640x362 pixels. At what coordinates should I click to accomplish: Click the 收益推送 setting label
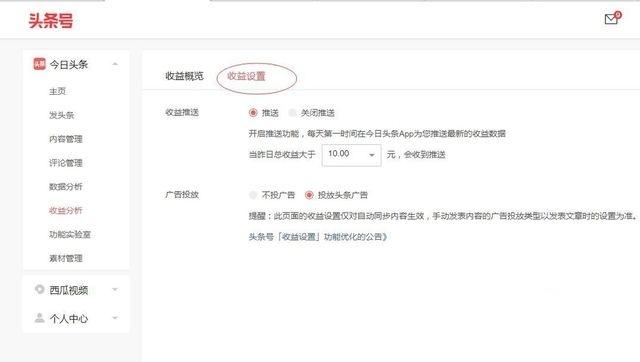pyautogui.click(x=182, y=112)
